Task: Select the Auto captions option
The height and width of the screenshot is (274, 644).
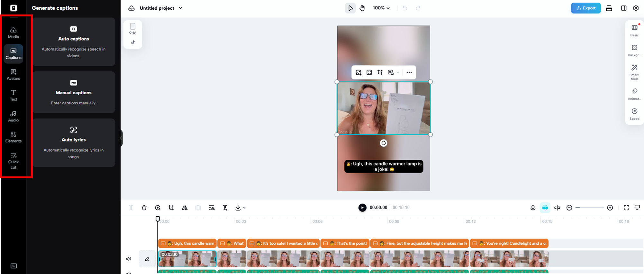Action: 74,42
